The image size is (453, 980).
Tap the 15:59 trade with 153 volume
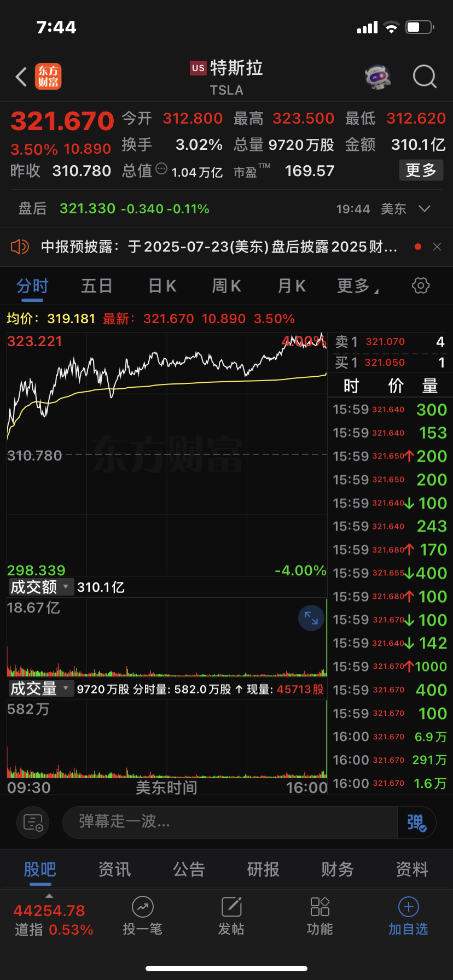click(x=390, y=433)
